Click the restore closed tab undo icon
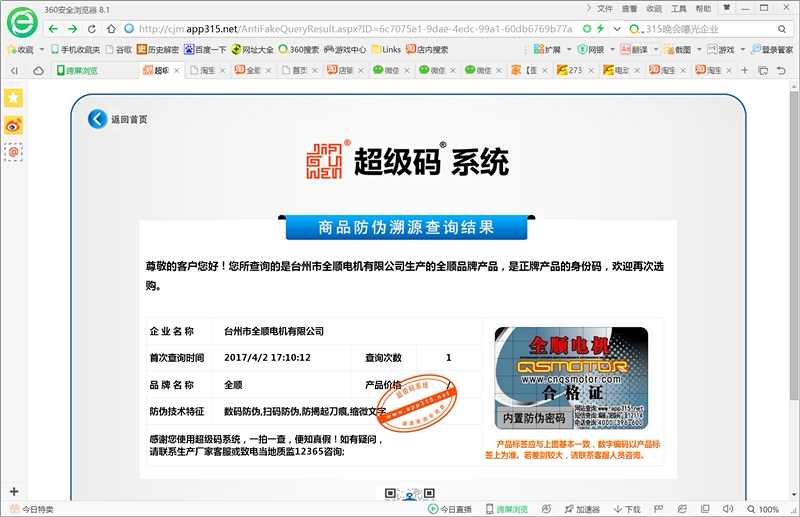Viewport: 800px width, 517px height. pos(781,70)
